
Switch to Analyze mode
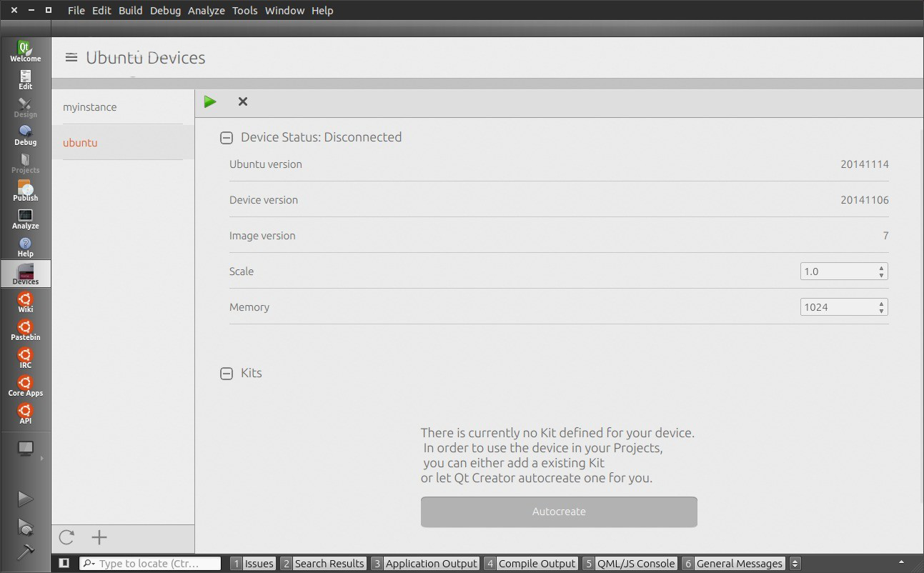(25, 218)
